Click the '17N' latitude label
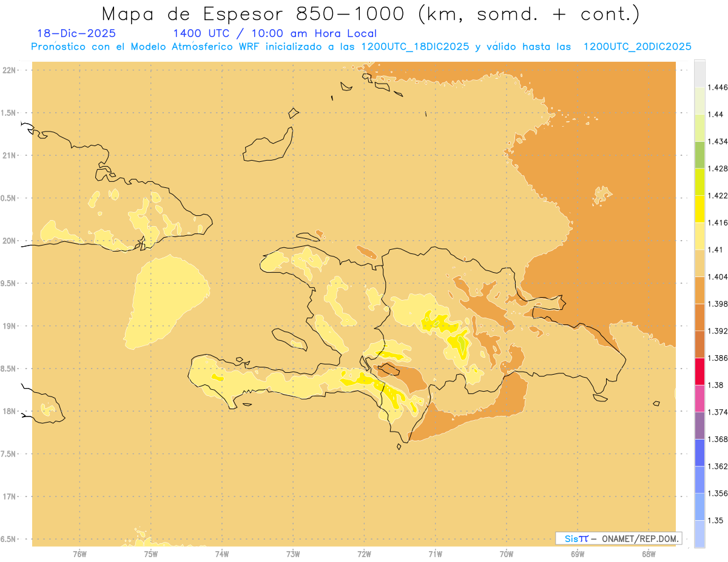This screenshot has height=562, width=728. point(9,497)
